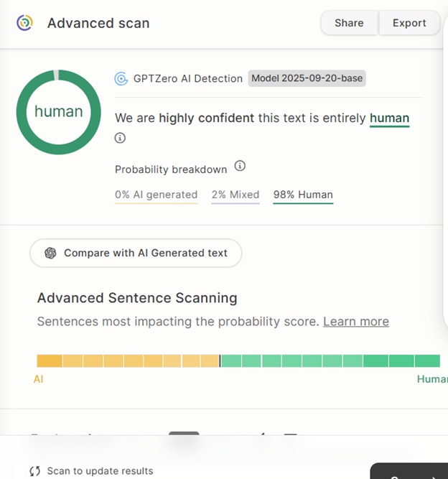Image resolution: width=448 pixels, height=479 pixels.
Task: Click the refresh icon beside Scan to update results
Action: point(35,471)
